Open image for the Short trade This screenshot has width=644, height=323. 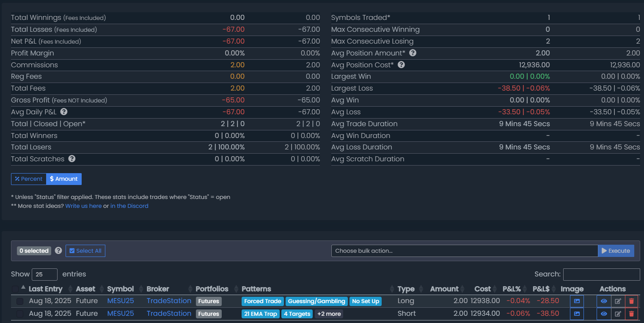[577, 314]
